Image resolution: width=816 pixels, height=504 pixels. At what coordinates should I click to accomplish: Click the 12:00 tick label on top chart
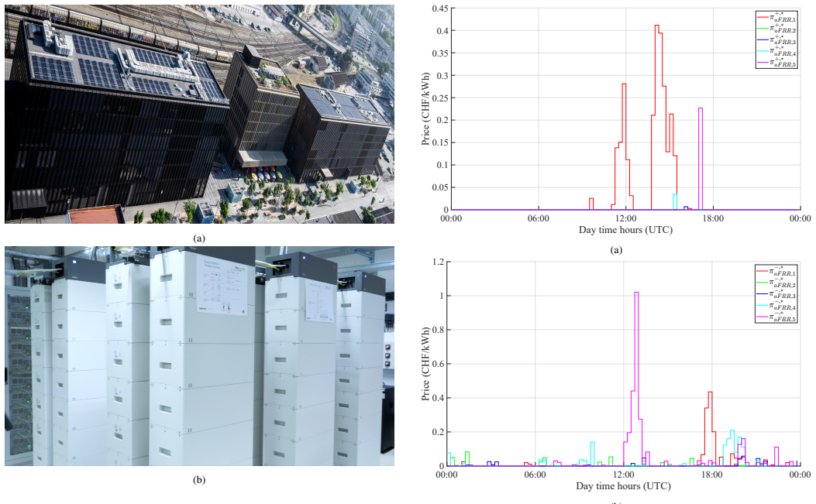[625, 218]
